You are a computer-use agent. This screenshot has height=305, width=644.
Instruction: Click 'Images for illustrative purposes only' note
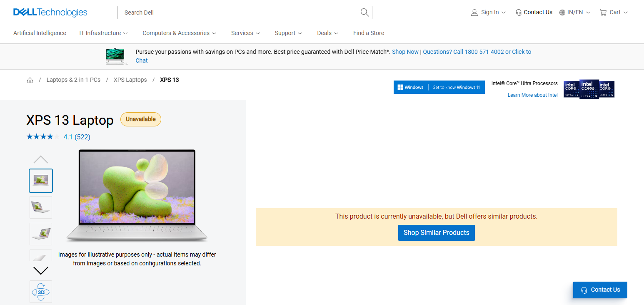[x=137, y=259]
